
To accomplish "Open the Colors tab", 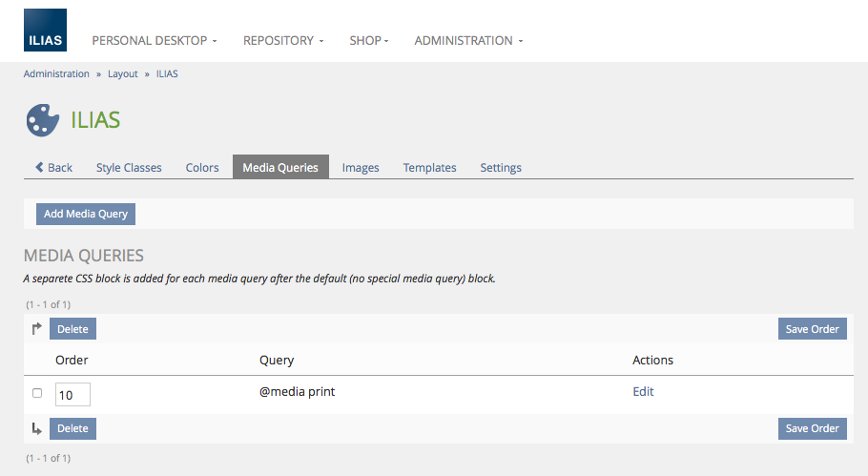I will pyautogui.click(x=202, y=168).
